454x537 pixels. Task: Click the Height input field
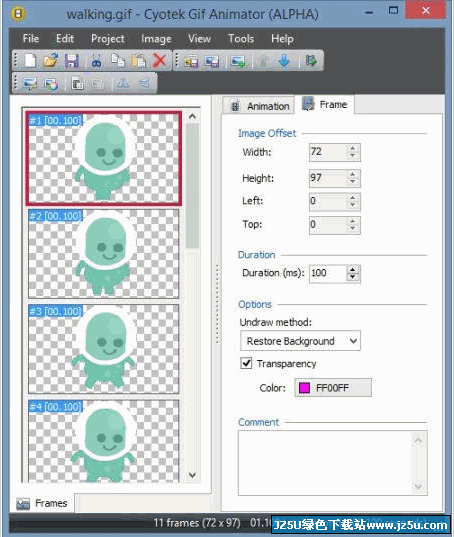click(x=328, y=178)
